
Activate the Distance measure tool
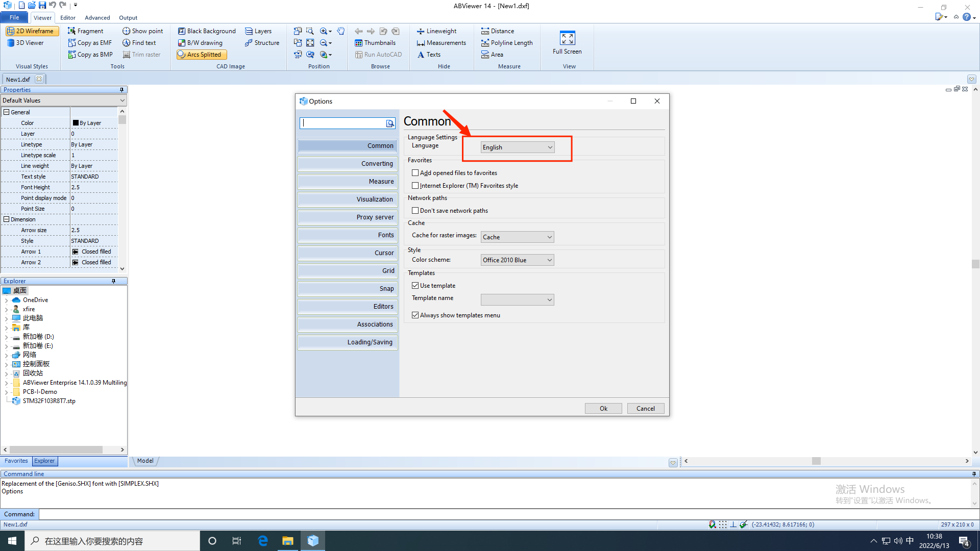pos(498,31)
